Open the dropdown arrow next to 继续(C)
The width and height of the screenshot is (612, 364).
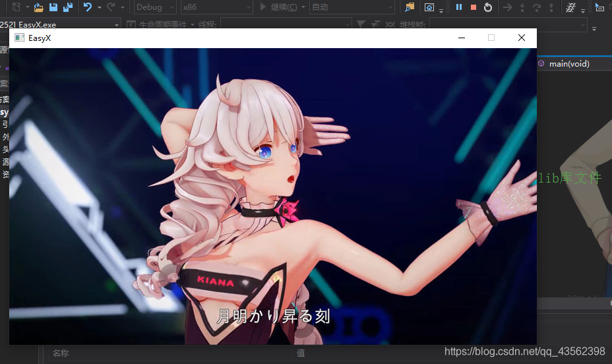(303, 7)
